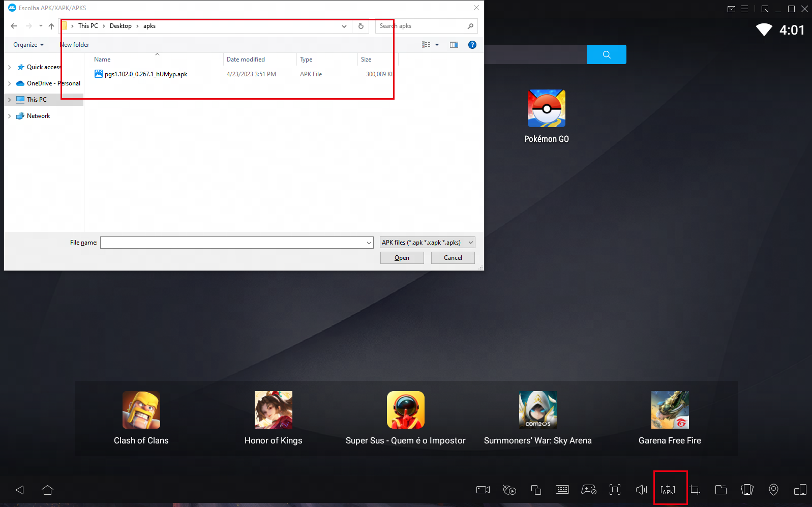Select file pgs1.102.0_0.267.1_hUMyp.apk
This screenshot has width=812, height=507.
click(146, 74)
